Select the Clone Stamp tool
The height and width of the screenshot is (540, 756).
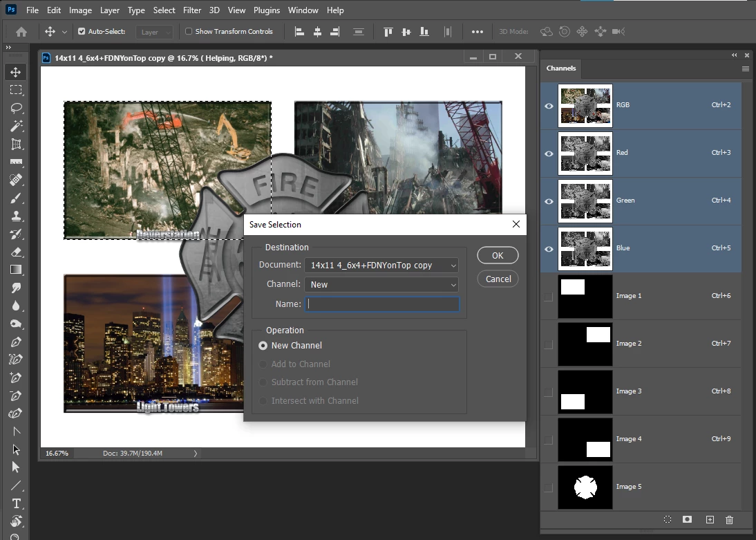click(15, 216)
